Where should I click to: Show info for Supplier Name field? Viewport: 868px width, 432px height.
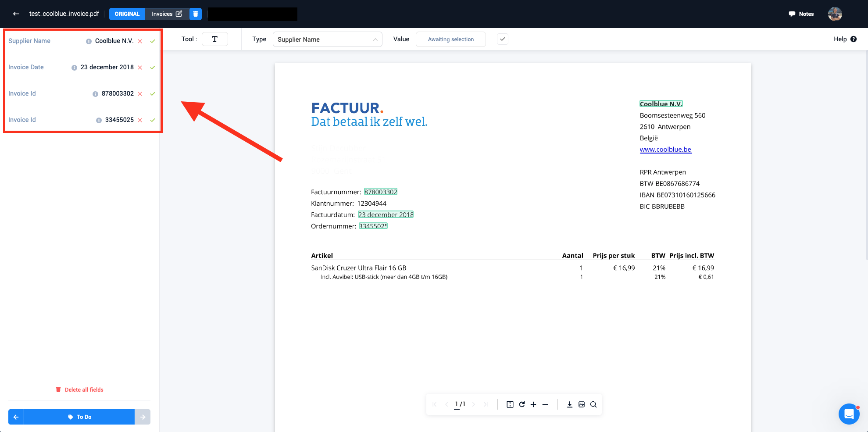(89, 41)
